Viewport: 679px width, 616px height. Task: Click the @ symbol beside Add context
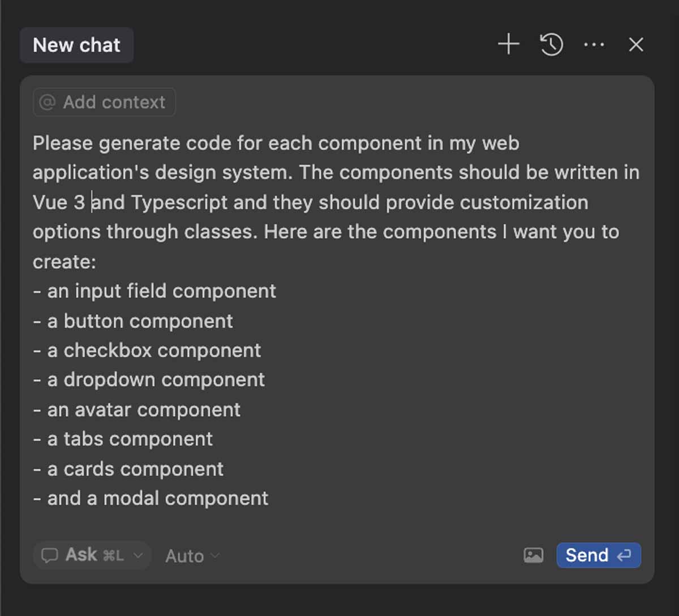coord(48,102)
